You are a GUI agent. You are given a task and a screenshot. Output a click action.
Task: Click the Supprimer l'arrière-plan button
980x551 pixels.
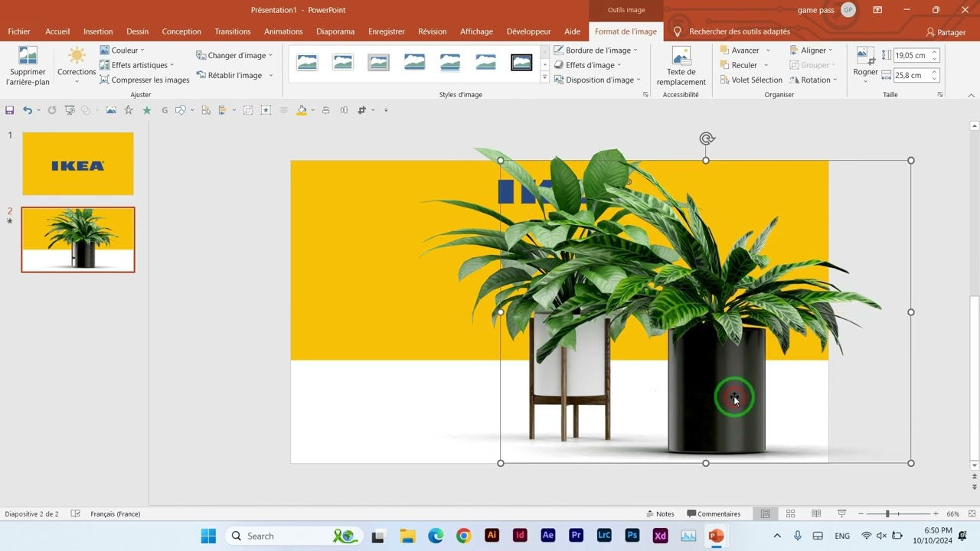[28, 66]
